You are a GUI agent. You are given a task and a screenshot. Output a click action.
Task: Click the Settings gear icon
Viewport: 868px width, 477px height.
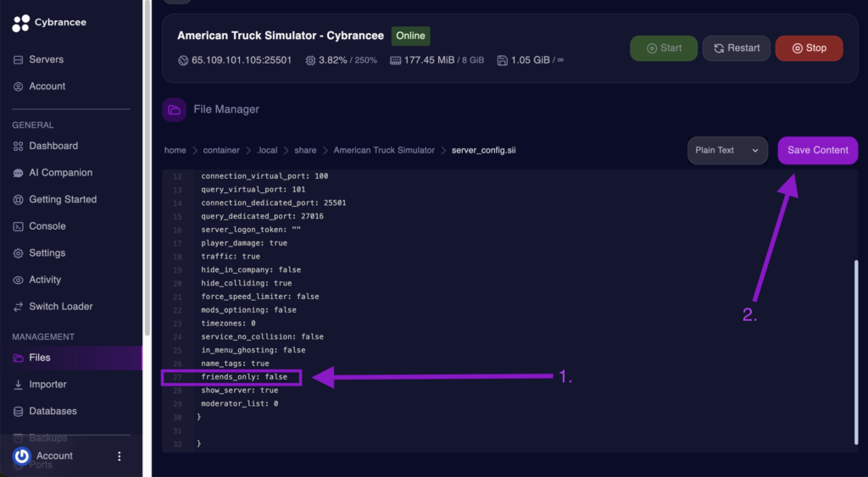click(x=19, y=252)
